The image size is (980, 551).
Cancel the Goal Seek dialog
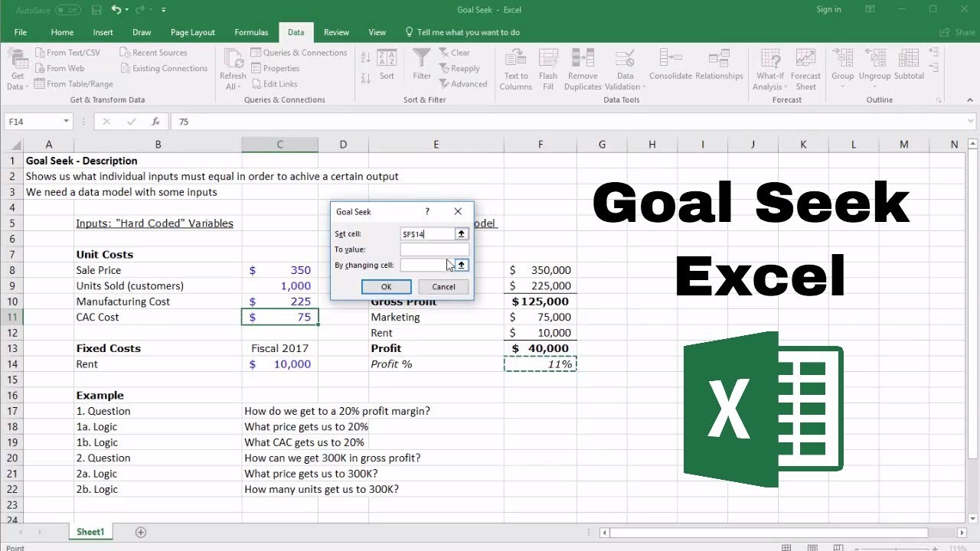click(443, 287)
